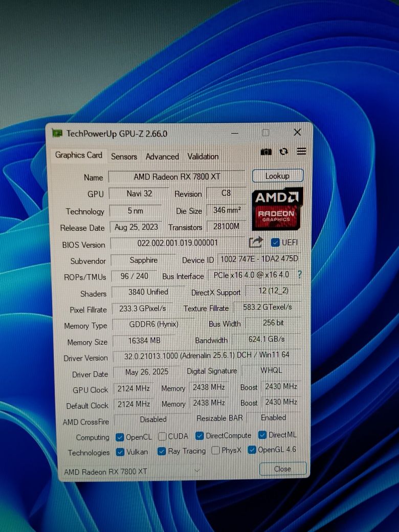Toggle the Vulkan checkbox
399x532 pixels.
[120, 452]
